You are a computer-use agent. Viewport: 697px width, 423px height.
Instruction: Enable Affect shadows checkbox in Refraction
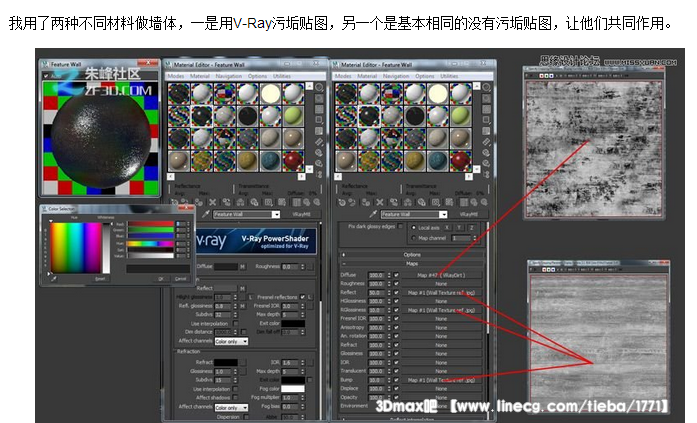tap(236, 397)
